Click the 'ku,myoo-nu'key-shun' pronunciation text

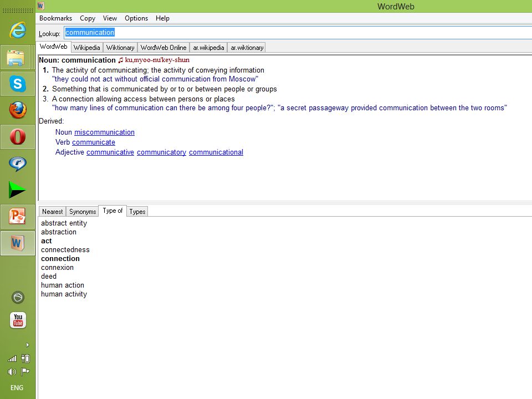click(x=157, y=60)
